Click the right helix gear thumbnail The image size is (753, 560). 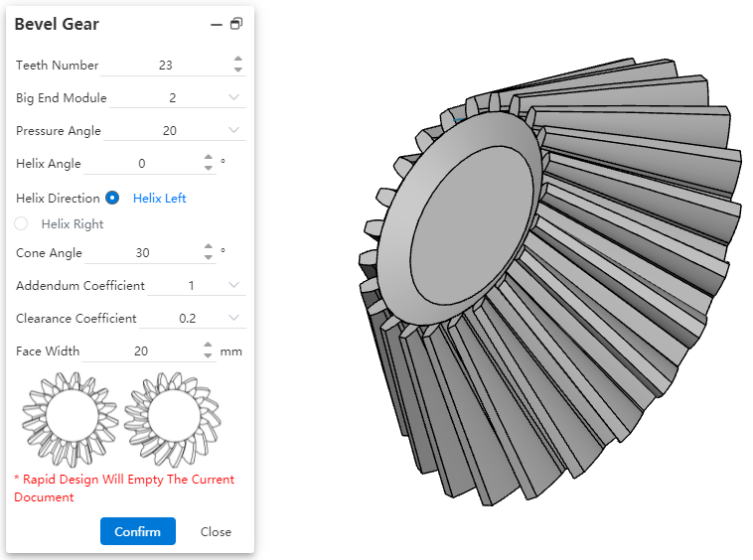click(x=173, y=419)
